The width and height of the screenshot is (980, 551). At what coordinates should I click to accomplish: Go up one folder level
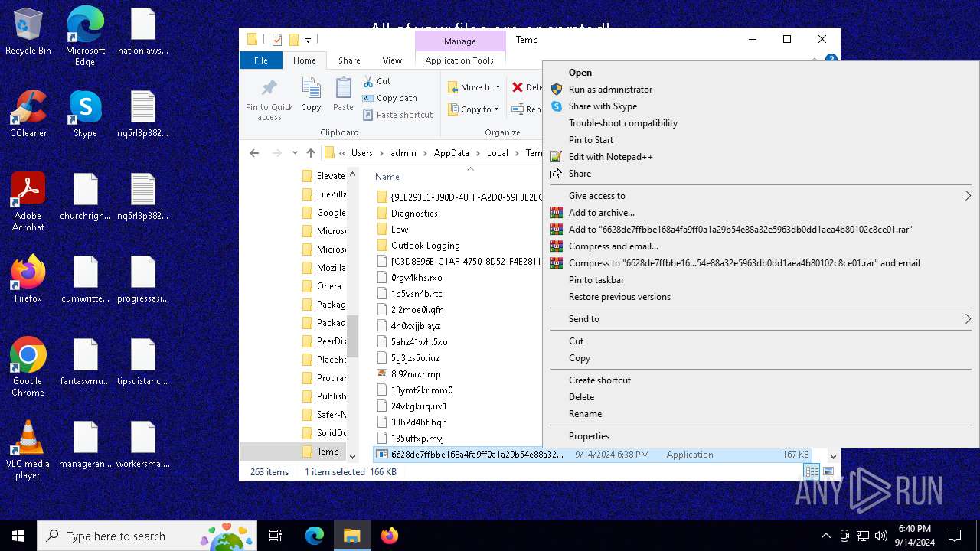pyautogui.click(x=310, y=153)
